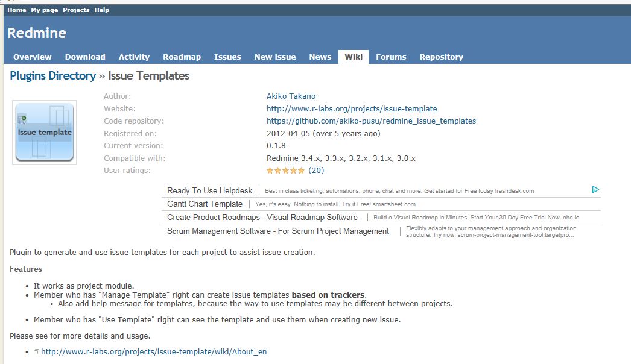Screen dimensions: 631x364
Task: Click the Issue template plugin thumbnail
Action: pyautogui.click(x=45, y=133)
